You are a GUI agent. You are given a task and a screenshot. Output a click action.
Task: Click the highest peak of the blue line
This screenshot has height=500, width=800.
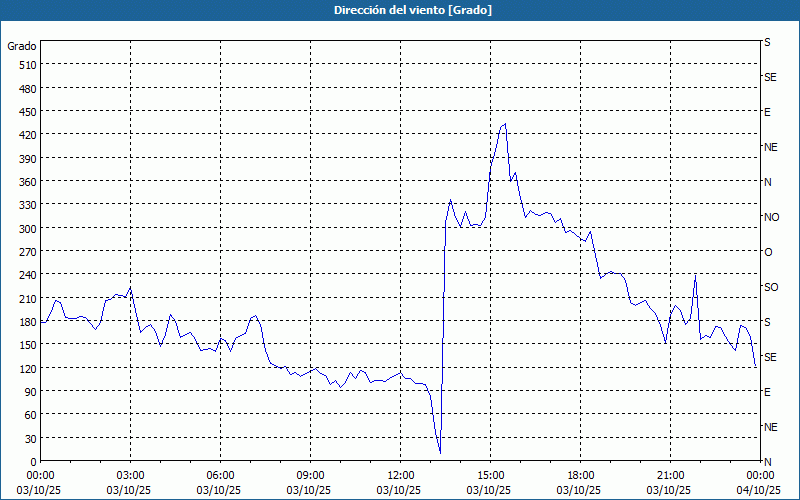coord(505,124)
